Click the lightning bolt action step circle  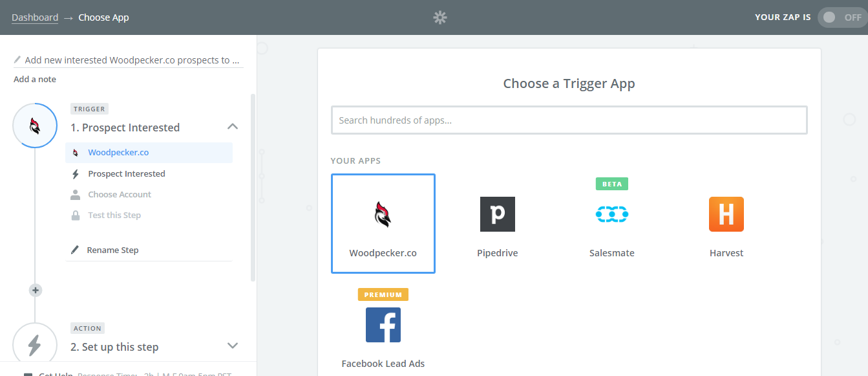[35, 345]
